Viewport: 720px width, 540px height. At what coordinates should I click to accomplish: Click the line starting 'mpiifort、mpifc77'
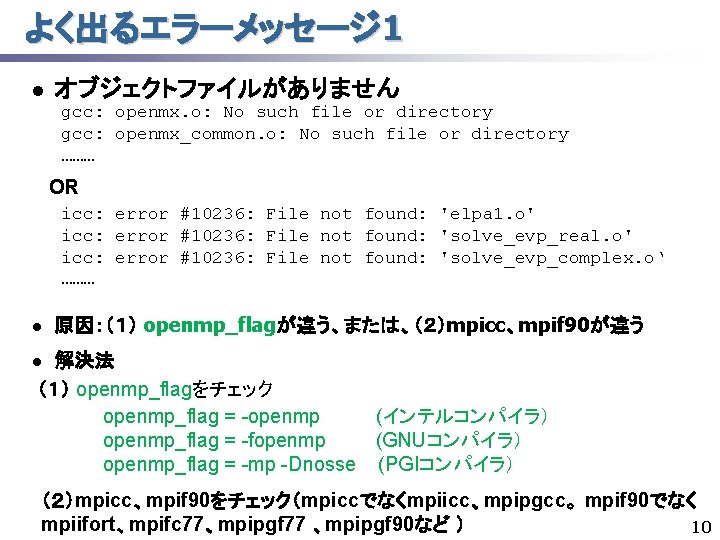tap(252, 524)
